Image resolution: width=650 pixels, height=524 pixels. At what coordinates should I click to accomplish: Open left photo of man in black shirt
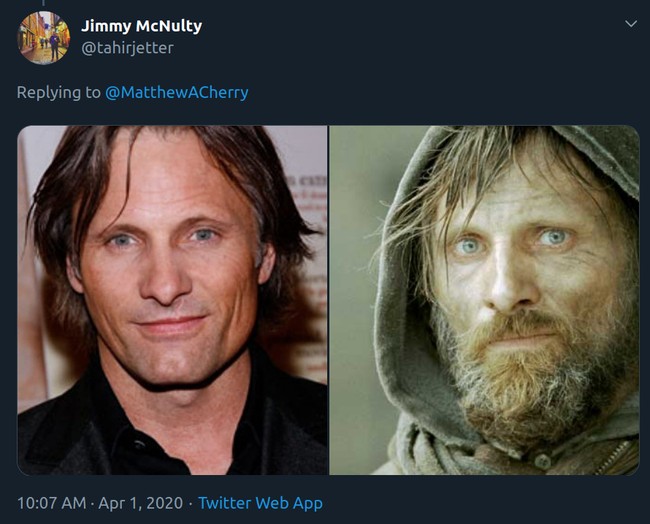click(x=172, y=300)
